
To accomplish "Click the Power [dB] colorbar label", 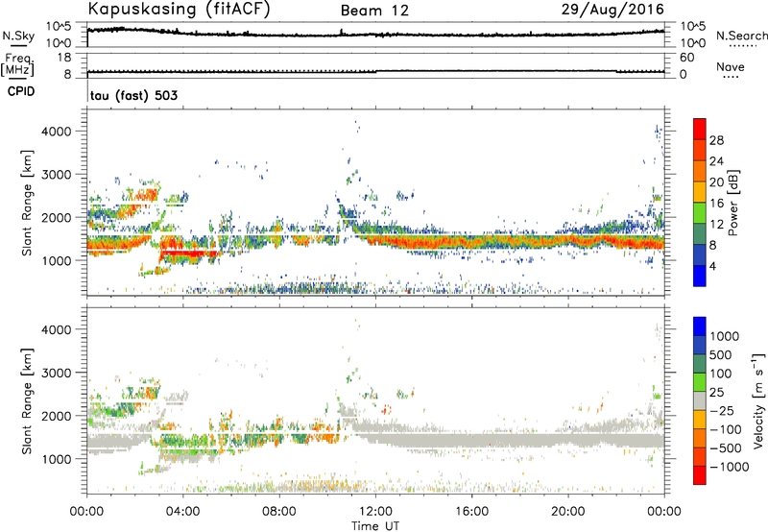I will coord(732,203).
